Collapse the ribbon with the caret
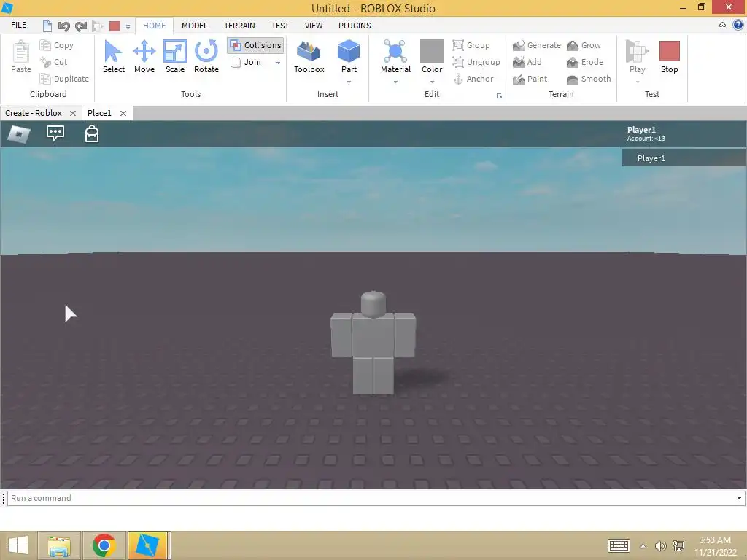The height and width of the screenshot is (560, 747). coord(722,25)
